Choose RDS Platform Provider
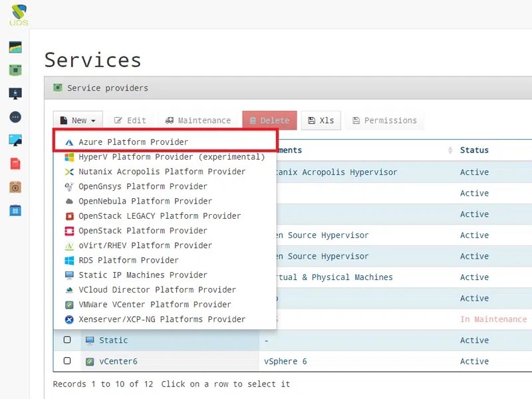Viewport: 532px width, 399px height. 165,260
